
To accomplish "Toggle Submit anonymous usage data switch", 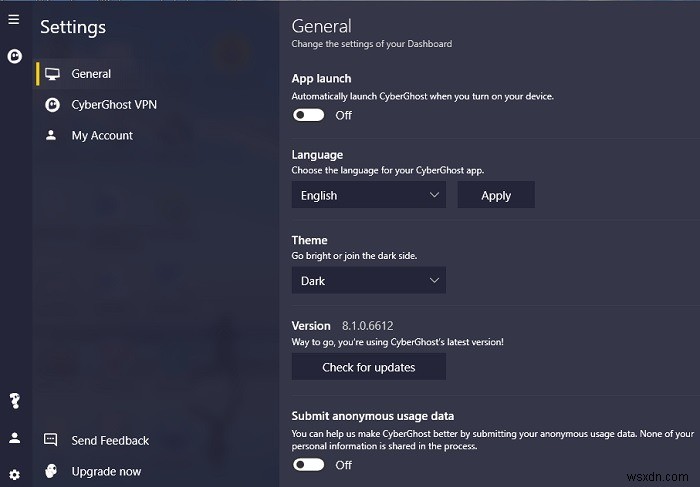I will coord(309,464).
